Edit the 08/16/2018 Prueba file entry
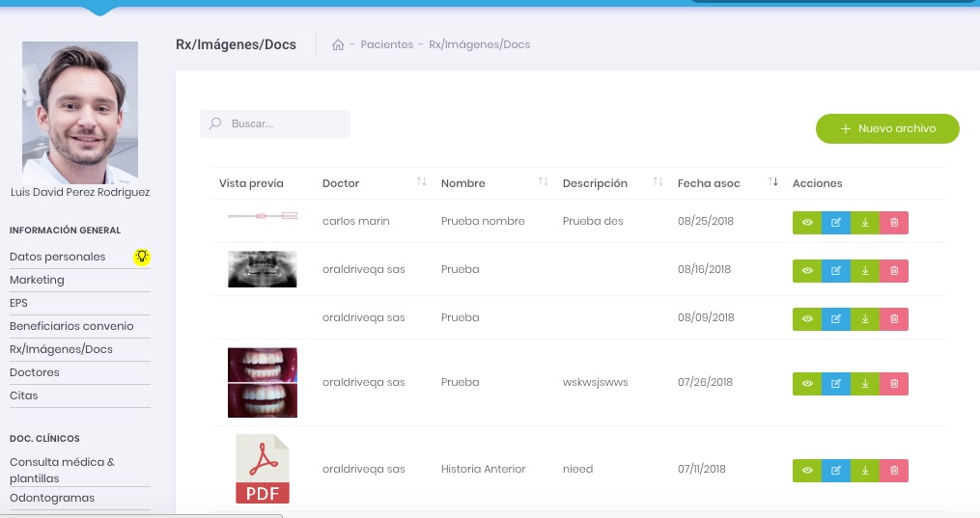Screen dimensions: 980x518 [836, 271]
